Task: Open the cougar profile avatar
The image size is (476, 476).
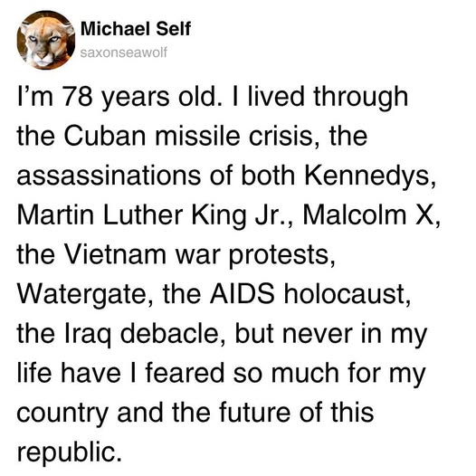Action: (46, 40)
